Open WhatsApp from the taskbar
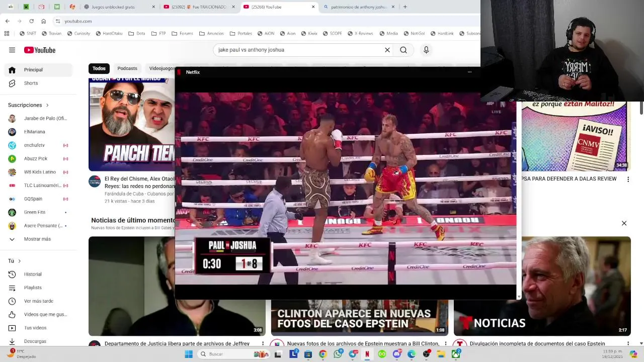Screen dimensions: 644x362 coord(338,354)
